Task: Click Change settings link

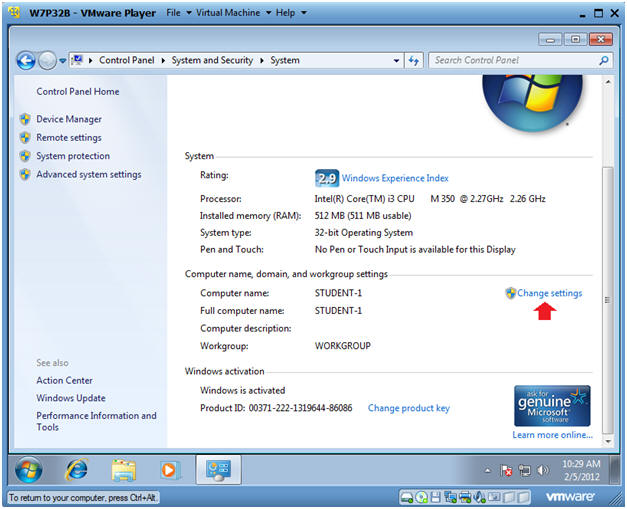Action: tap(549, 293)
